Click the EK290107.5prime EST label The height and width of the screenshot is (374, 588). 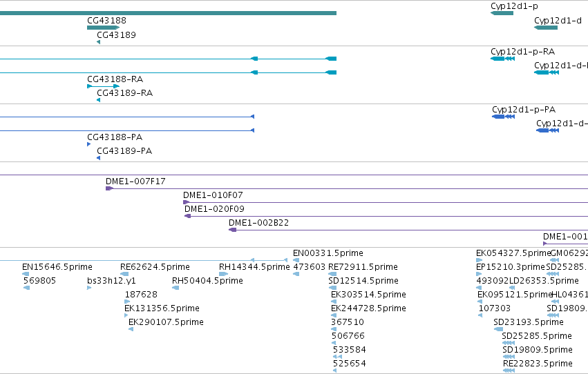166,322
